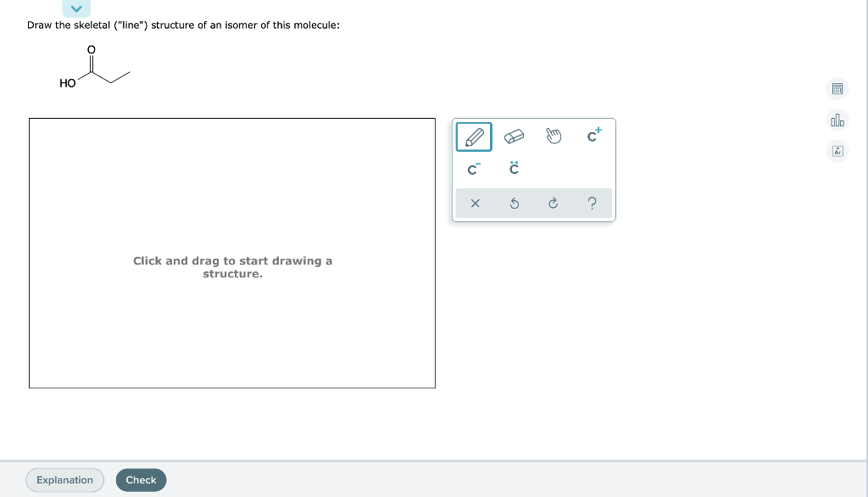Undo the last drawing action
The height and width of the screenshot is (497, 868).
pyautogui.click(x=514, y=203)
